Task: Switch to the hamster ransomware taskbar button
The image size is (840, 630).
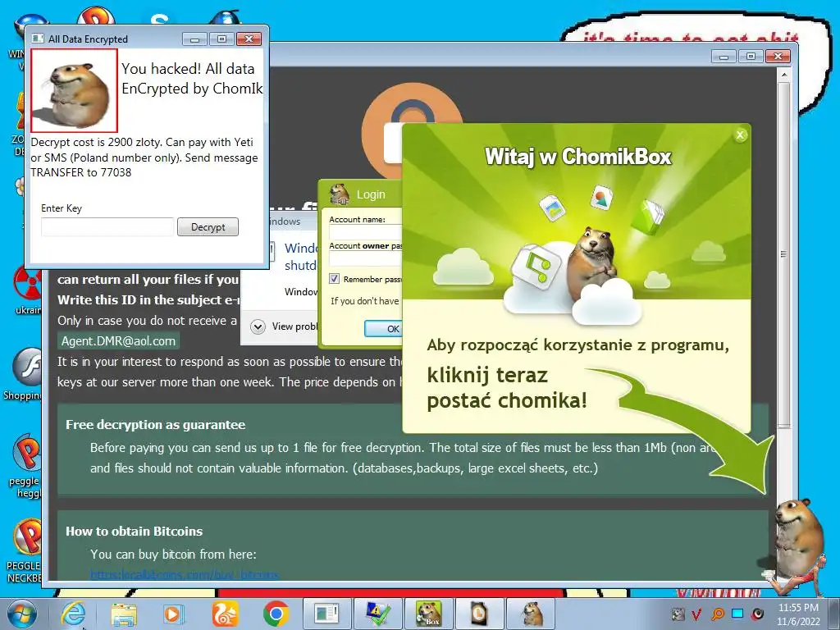Action: point(531,614)
